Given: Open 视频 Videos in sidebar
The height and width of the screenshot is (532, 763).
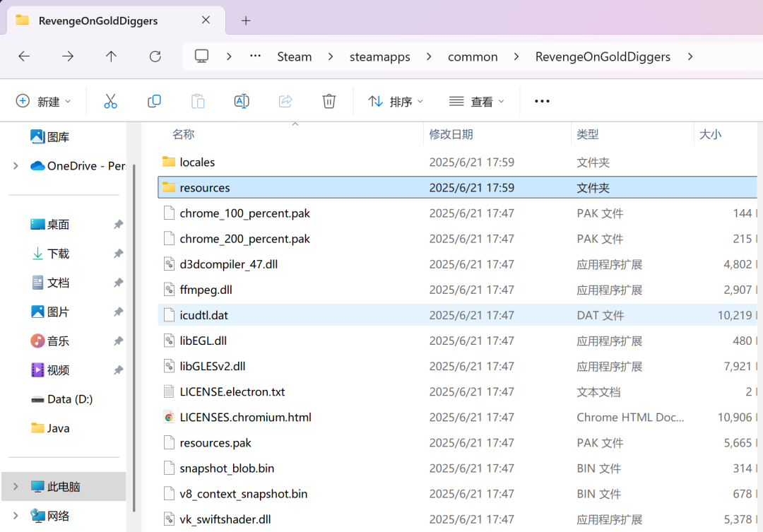Looking at the screenshot, I should [49, 370].
